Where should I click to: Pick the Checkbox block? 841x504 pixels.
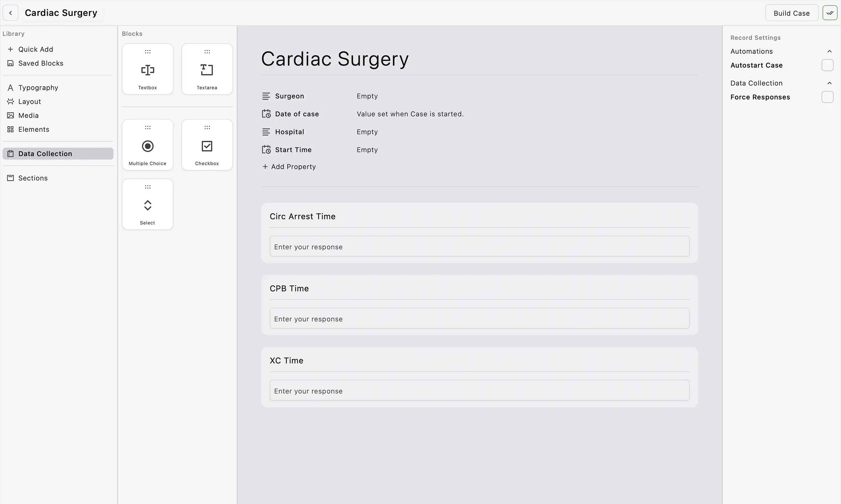[207, 145]
